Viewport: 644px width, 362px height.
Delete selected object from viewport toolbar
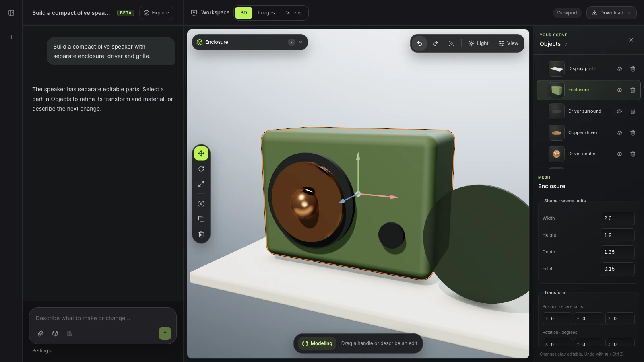click(x=201, y=234)
